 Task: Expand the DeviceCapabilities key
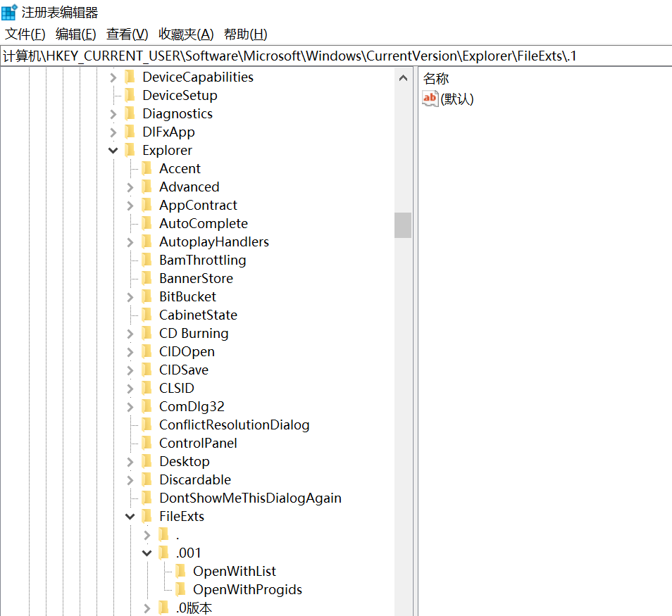click(113, 77)
